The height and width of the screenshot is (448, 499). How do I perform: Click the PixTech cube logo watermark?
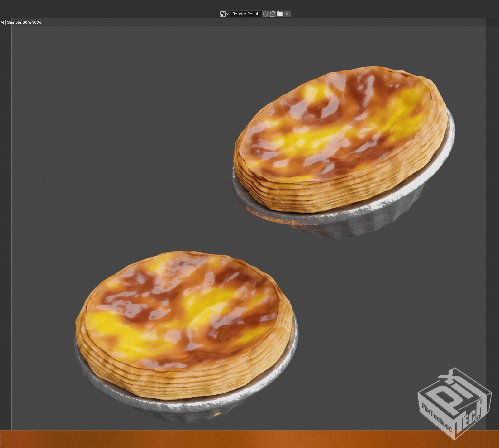454,403
